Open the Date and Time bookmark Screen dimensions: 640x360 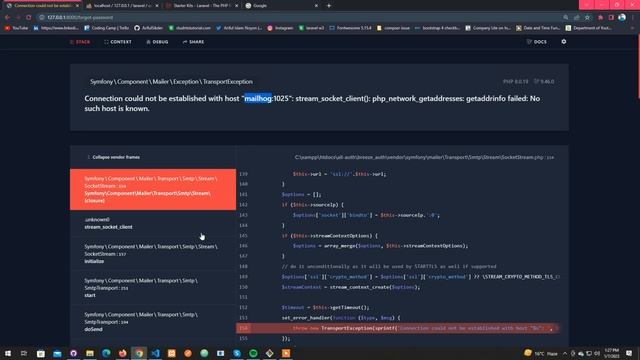click(x=538, y=28)
